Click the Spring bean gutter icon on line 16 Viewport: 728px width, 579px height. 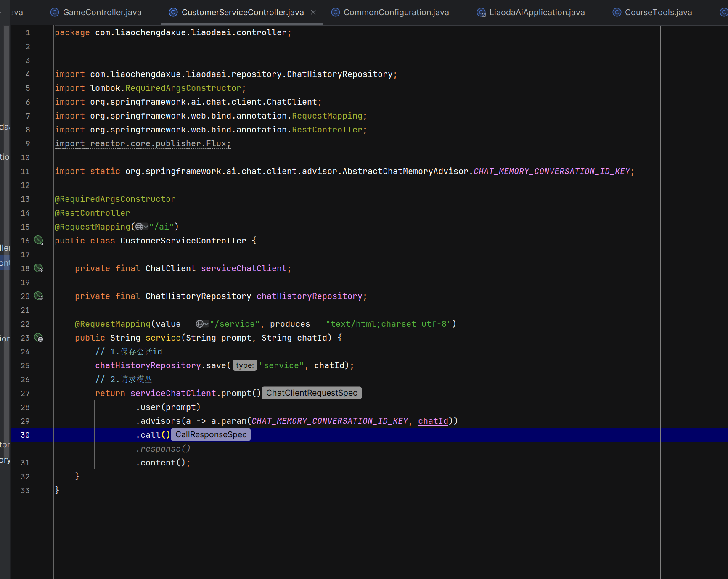(x=38, y=240)
